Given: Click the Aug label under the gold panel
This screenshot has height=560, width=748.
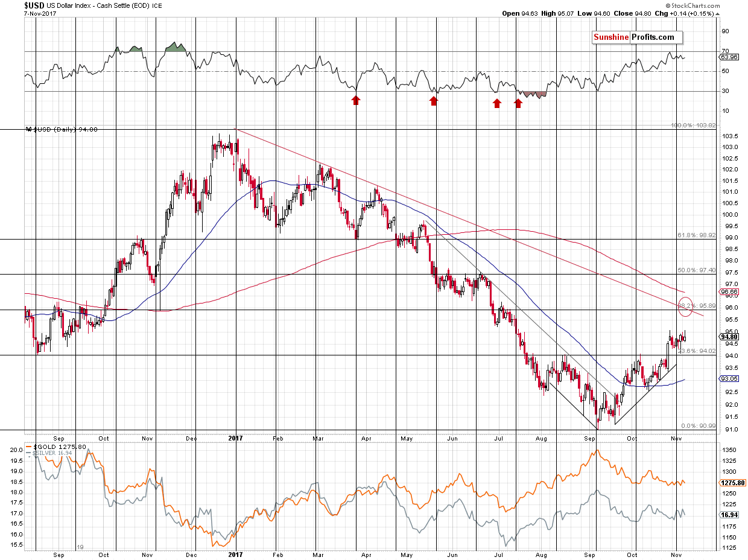Looking at the screenshot, I should tap(541, 555).
